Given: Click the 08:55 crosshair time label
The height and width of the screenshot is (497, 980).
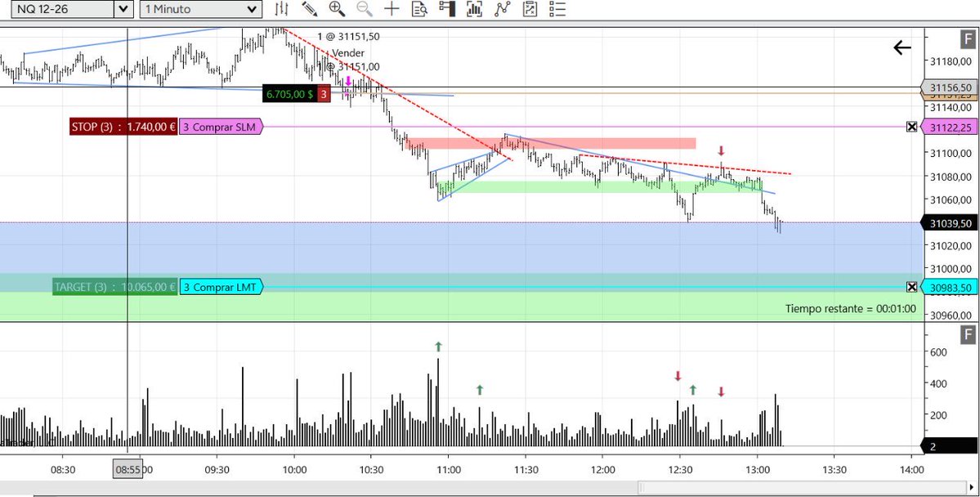Looking at the screenshot, I should point(128,468).
